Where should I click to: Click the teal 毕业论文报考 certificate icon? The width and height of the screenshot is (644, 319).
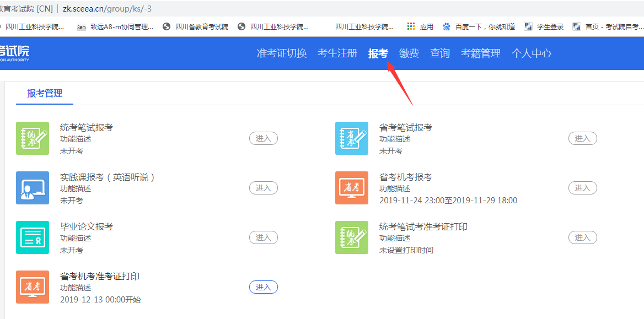[x=33, y=237]
